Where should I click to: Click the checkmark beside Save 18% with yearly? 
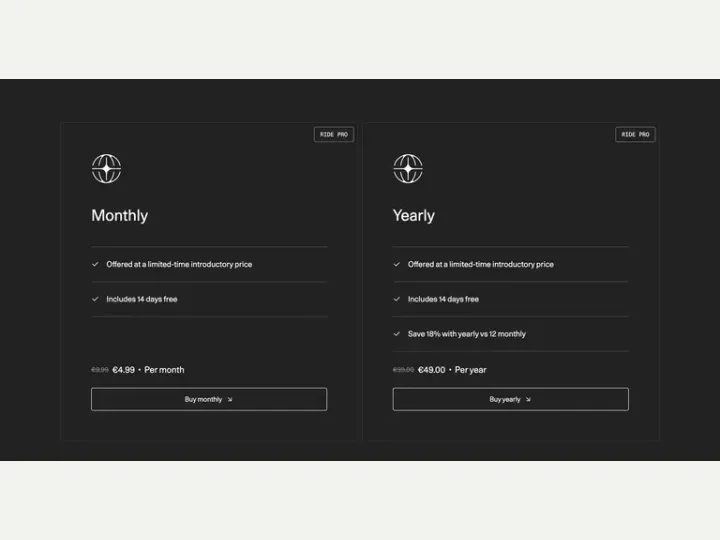tap(397, 334)
